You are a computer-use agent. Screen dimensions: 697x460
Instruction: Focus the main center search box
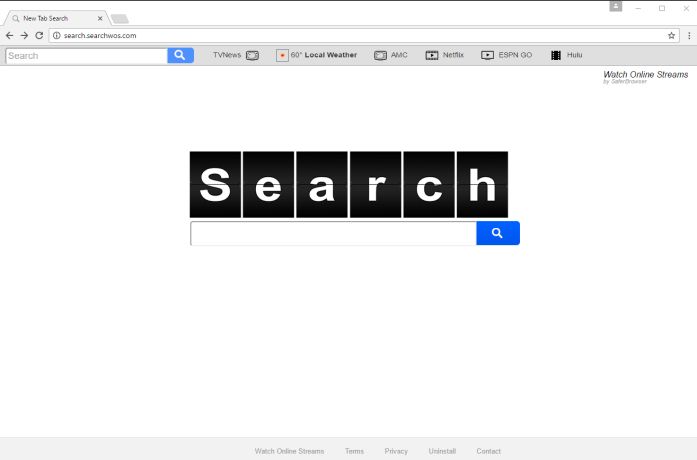click(333, 233)
